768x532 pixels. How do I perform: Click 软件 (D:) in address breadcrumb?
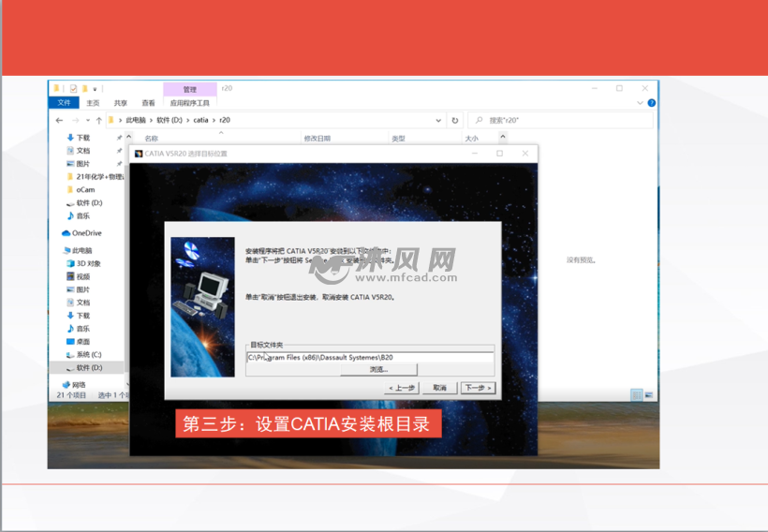coord(170,120)
